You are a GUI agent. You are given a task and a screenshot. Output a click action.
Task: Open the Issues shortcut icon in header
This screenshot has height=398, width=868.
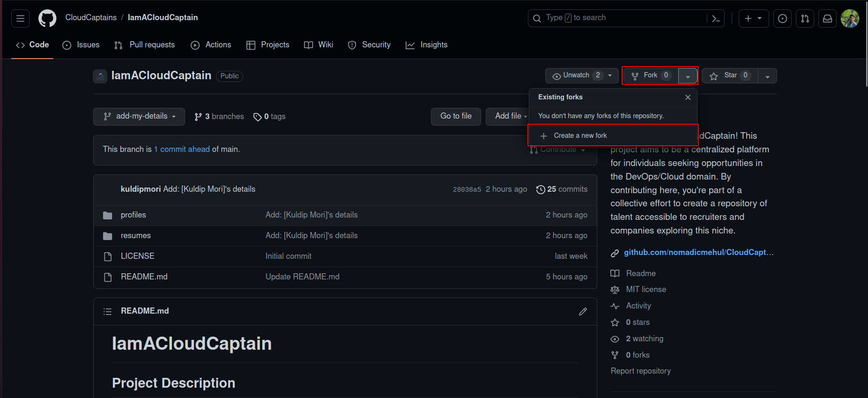pyautogui.click(x=782, y=18)
